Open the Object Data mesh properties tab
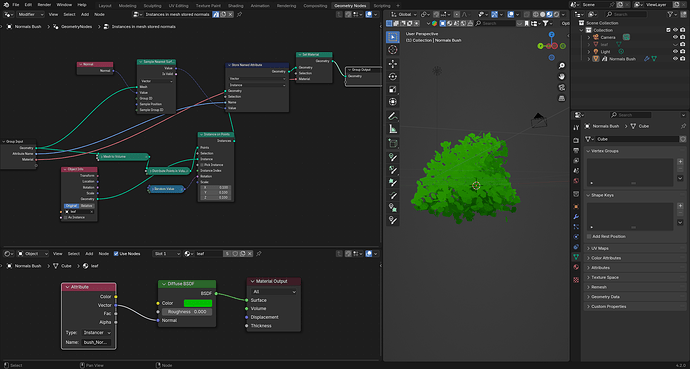Screen dimensions: 690x369 [x=576, y=257]
